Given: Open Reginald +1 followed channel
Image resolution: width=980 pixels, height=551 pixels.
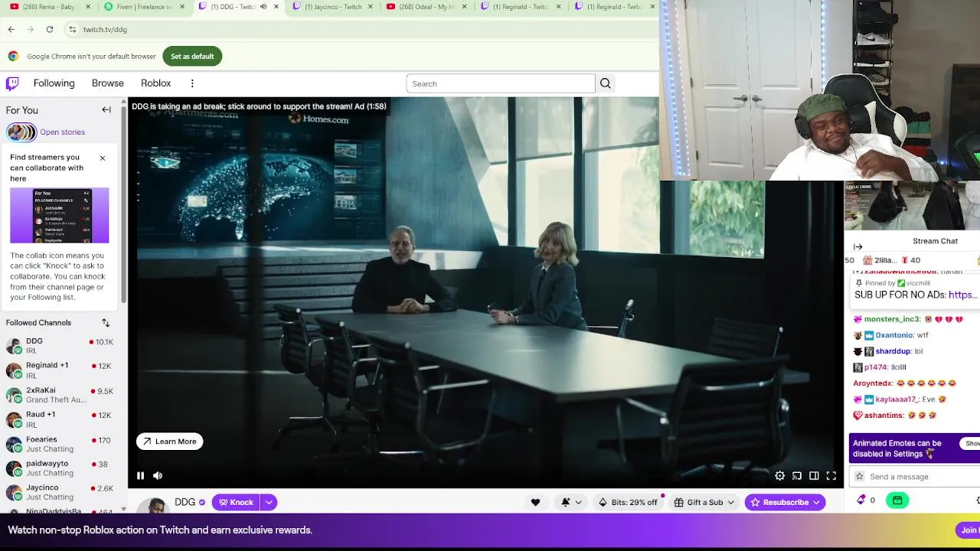Looking at the screenshot, I should point(60,370).
